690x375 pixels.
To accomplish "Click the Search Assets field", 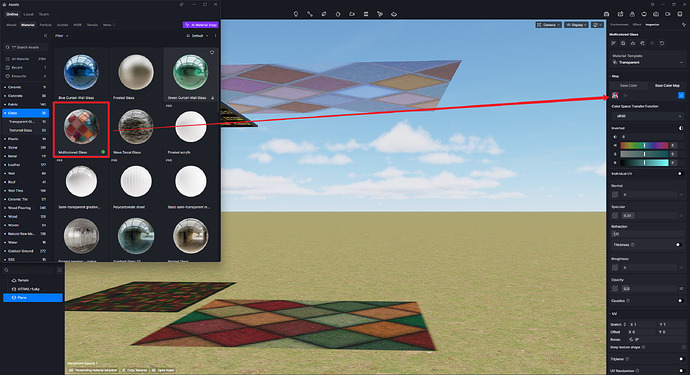I will 26,47.
